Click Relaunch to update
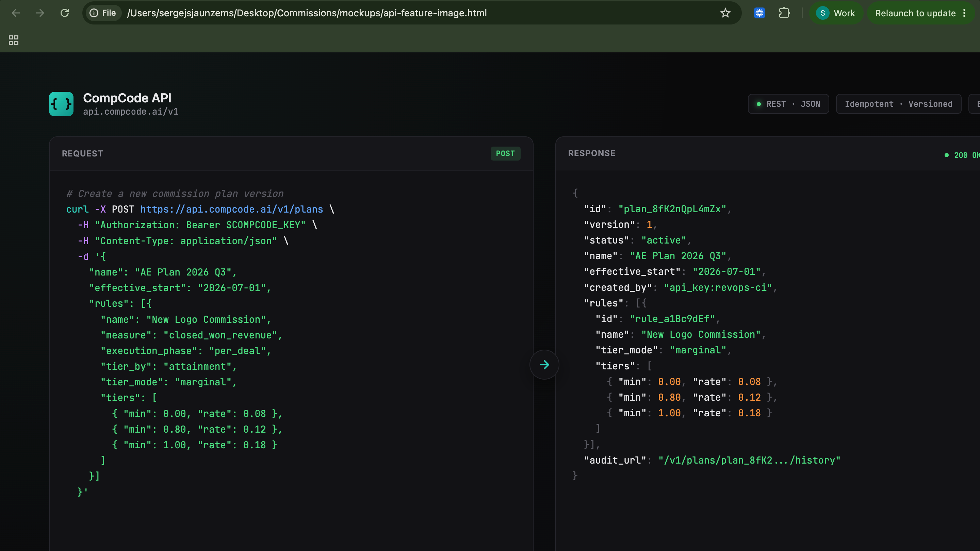Image resolution: width=980 pixels, height=551 pixels. click(915, 13)
